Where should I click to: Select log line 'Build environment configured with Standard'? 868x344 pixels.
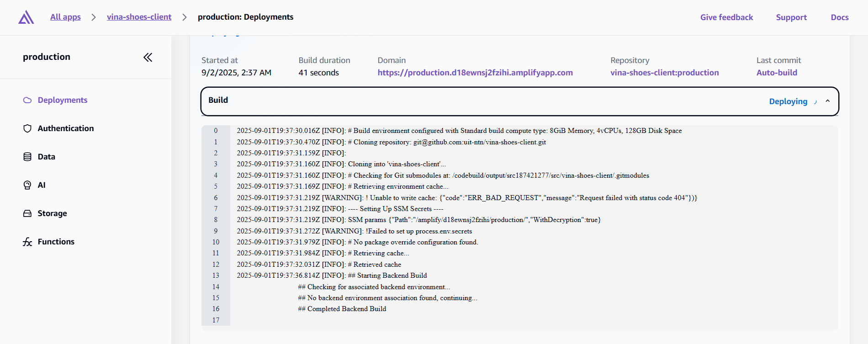pos(459,131)
